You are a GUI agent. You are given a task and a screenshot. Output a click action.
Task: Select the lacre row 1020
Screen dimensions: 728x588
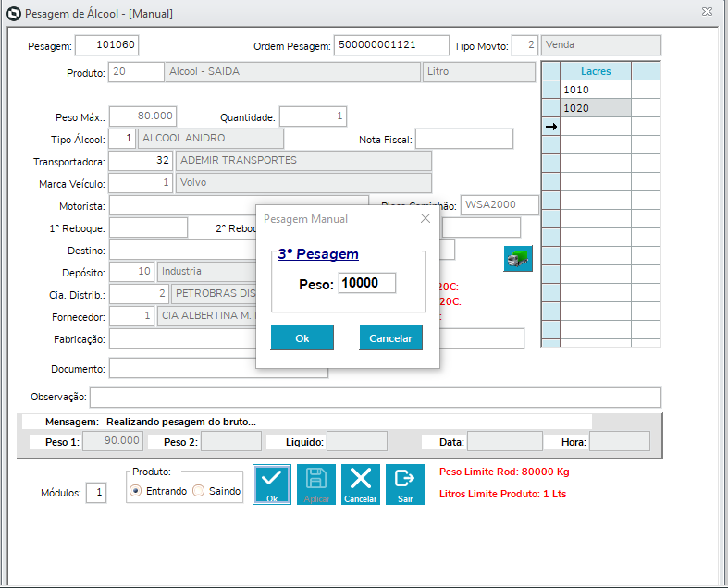(x=596, y=108)
